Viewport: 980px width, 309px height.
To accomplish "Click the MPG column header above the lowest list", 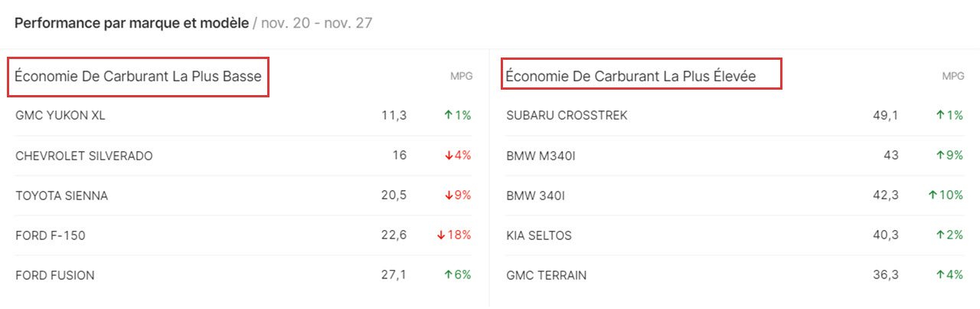I will coord(462,77).
